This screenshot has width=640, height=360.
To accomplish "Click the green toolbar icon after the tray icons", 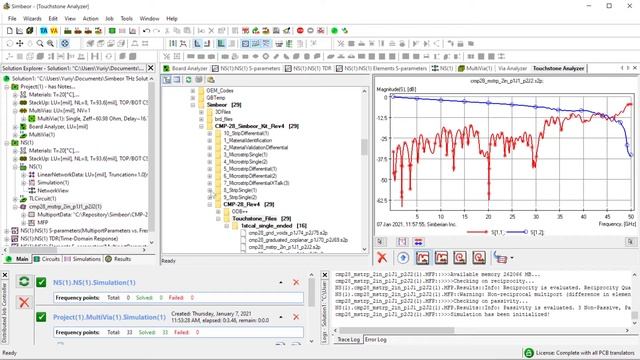I will tap(112, 31).
